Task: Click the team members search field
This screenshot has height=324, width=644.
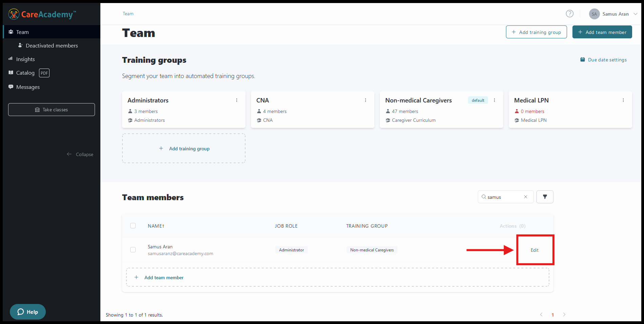Action: pos(504,197)
